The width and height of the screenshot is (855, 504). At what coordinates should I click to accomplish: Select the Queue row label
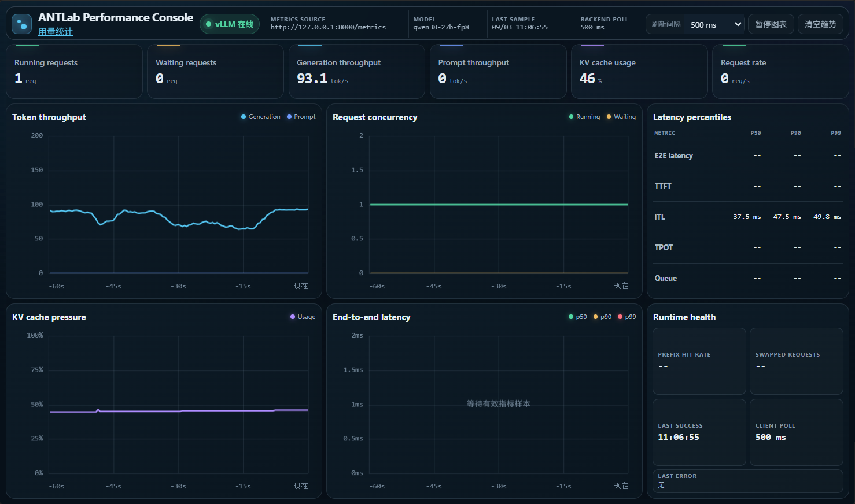pos(665,278)
